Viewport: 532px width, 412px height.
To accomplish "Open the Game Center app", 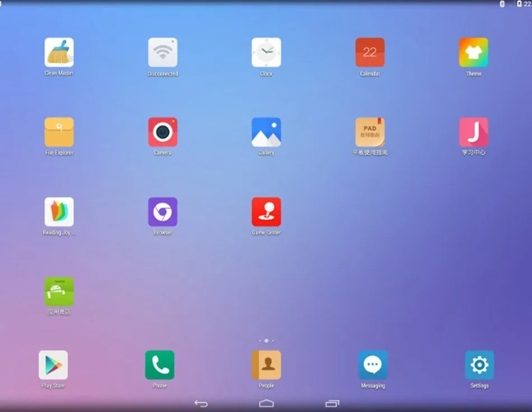I will (x=267, y=211).
